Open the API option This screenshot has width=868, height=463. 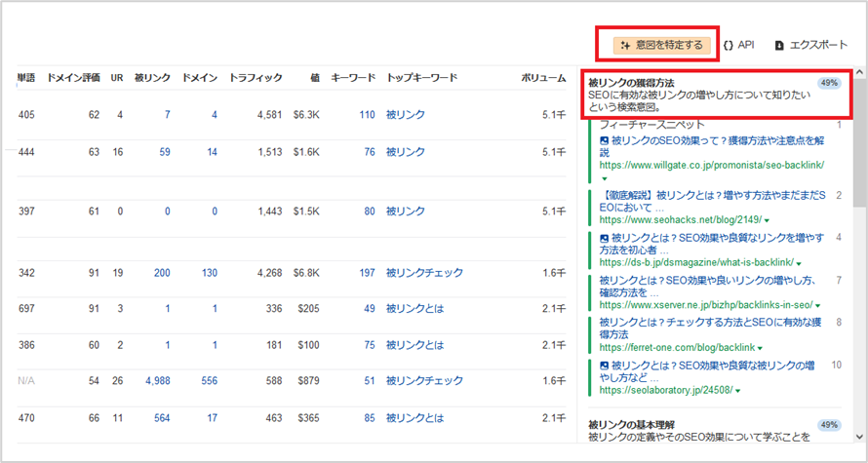[739, 46]
